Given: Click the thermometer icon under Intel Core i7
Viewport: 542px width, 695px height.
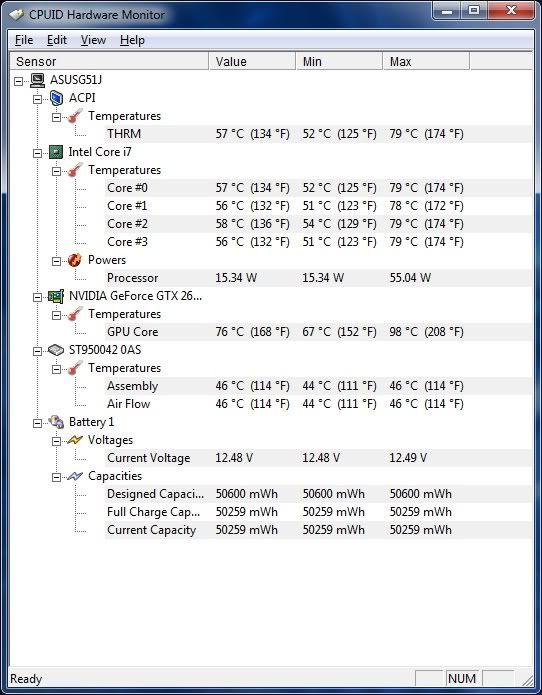Looking at the screenshot, I should 75,170.
